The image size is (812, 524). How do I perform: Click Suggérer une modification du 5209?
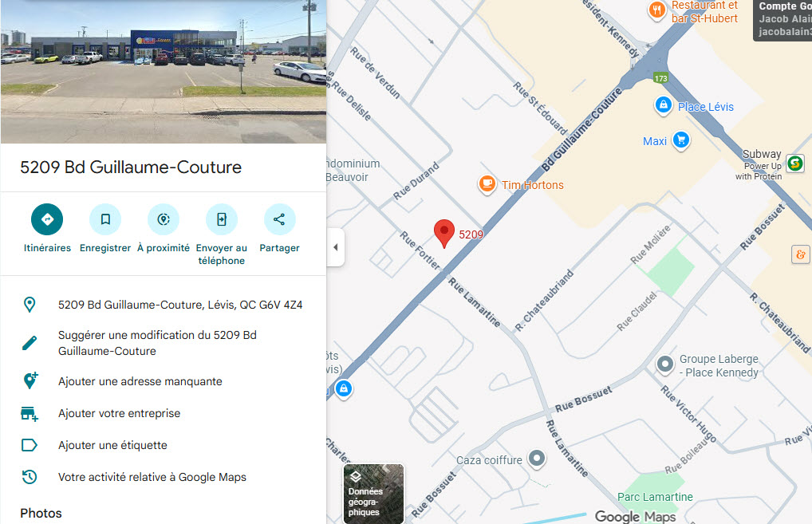click(x=157, y=343)
